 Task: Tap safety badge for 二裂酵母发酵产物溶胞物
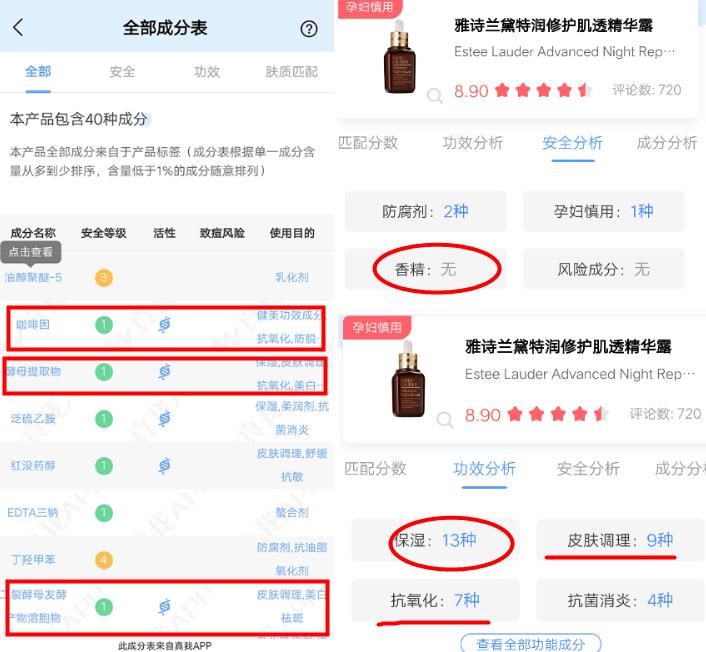pyautogui.click(x=104, y=607)
